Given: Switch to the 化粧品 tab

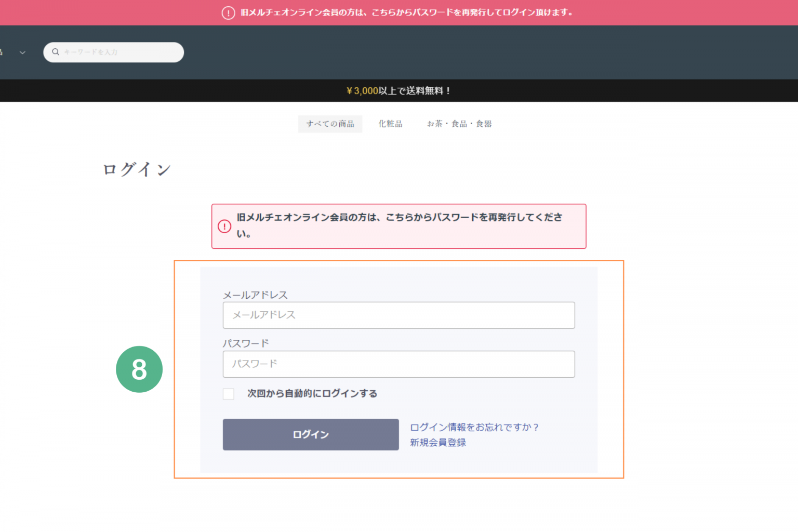Looking at the screenshot, I should (x=390, y=124).
